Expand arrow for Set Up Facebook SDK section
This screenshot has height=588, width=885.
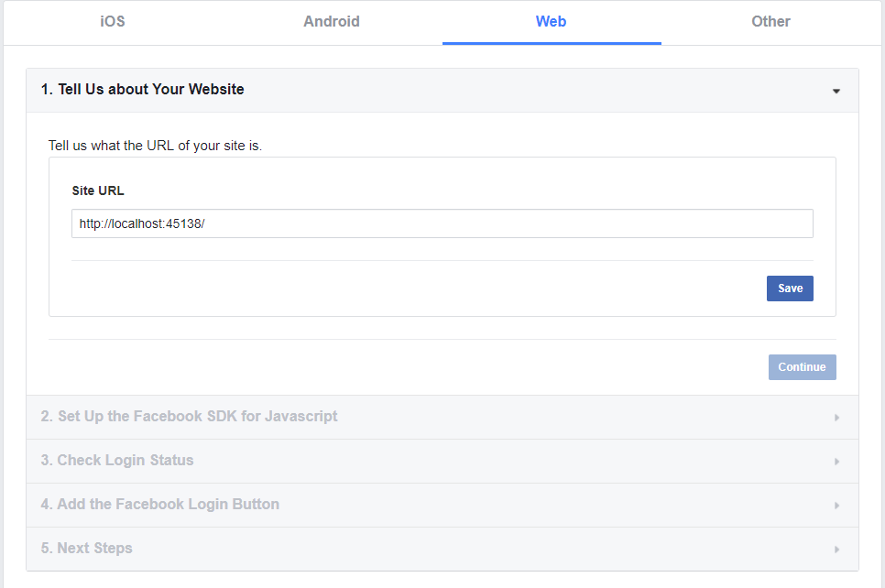836,418
